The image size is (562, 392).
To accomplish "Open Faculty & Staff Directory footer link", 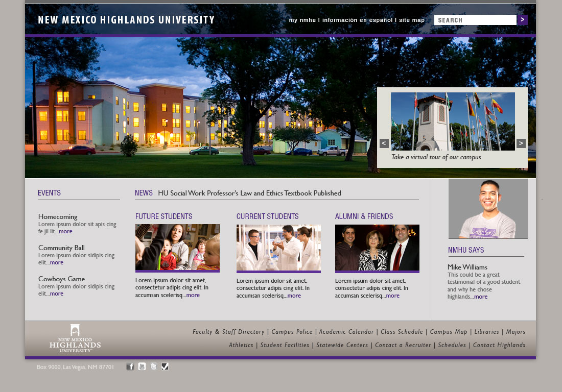I will point(228,332).
